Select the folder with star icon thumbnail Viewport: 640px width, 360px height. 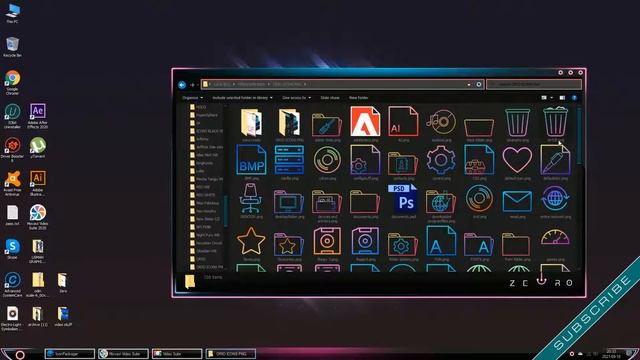pos(289,244)
